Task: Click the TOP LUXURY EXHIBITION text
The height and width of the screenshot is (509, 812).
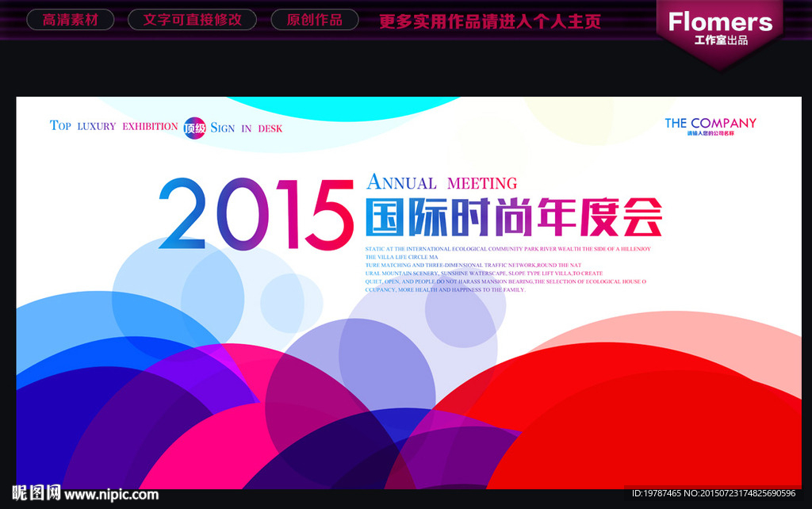Action: point(114,126)
